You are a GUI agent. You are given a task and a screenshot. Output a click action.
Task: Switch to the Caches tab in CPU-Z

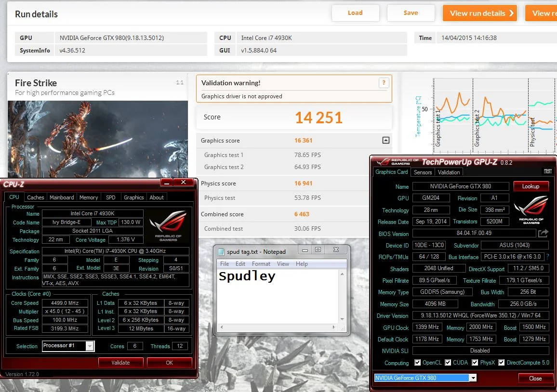point(36,197)
